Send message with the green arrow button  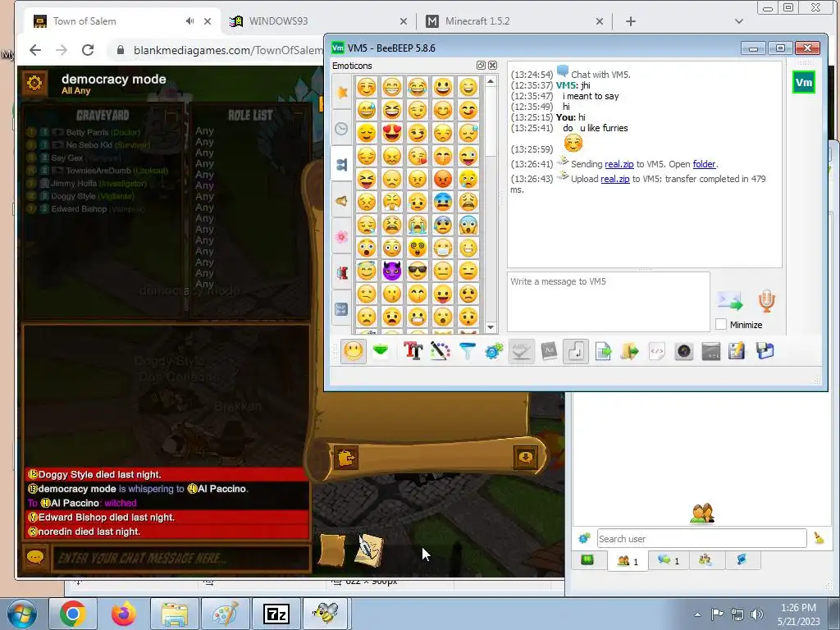click(730, 302)
